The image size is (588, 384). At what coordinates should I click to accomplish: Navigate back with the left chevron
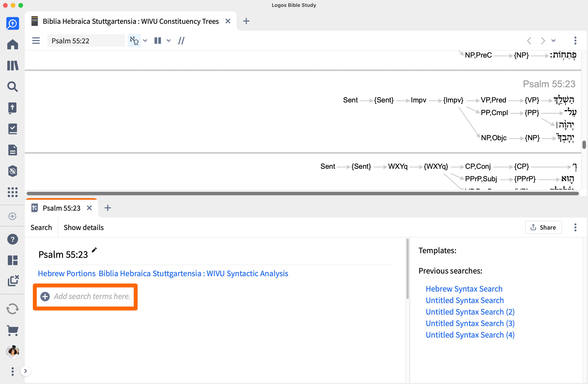coord(529,40)
